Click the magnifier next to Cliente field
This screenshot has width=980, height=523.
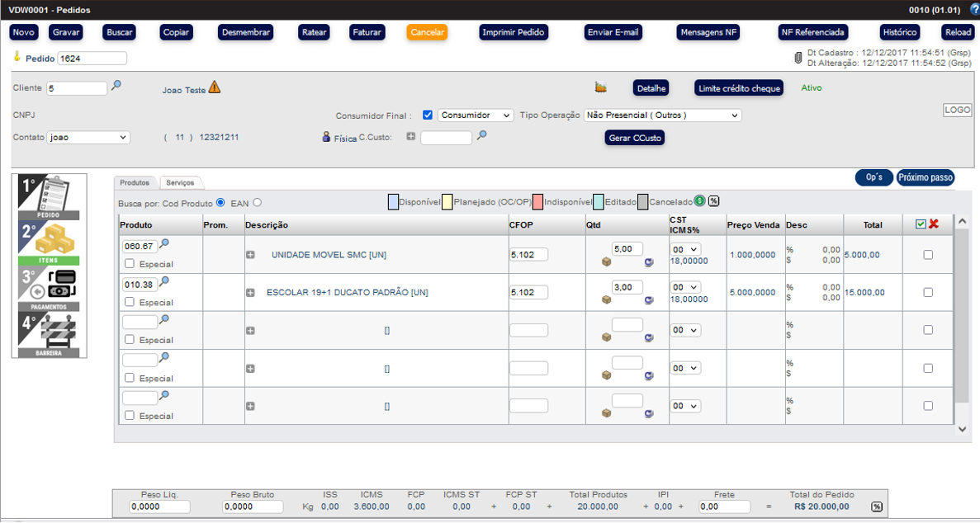coord(116,85)
